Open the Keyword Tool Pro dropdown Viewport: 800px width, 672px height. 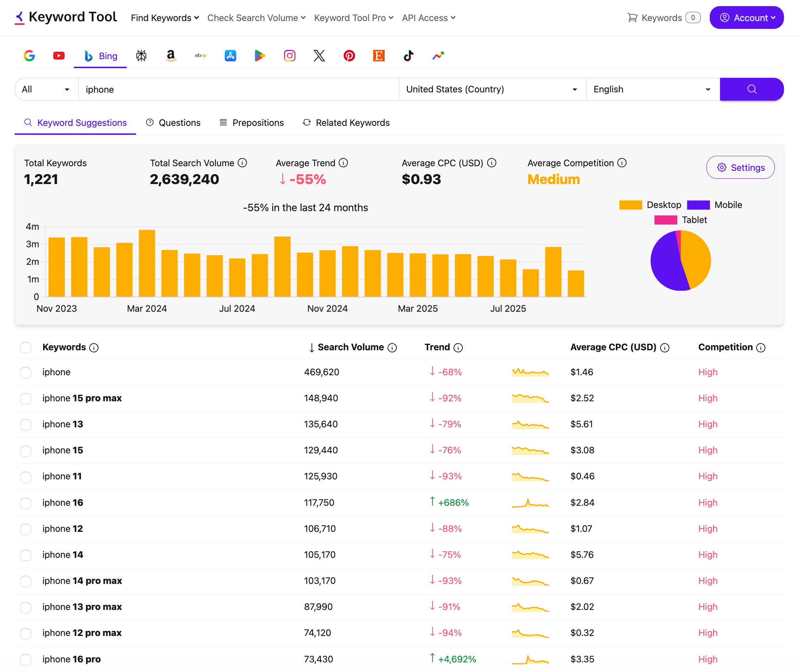click(353, 18)
